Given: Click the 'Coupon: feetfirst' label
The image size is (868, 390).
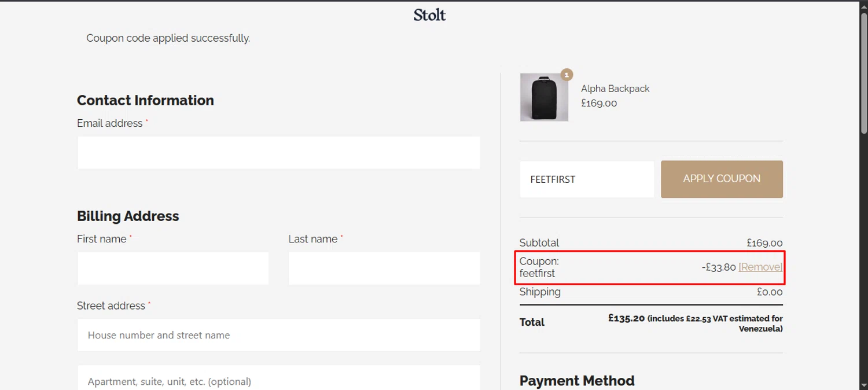Looking at the screenshot, I should (539, 267).
